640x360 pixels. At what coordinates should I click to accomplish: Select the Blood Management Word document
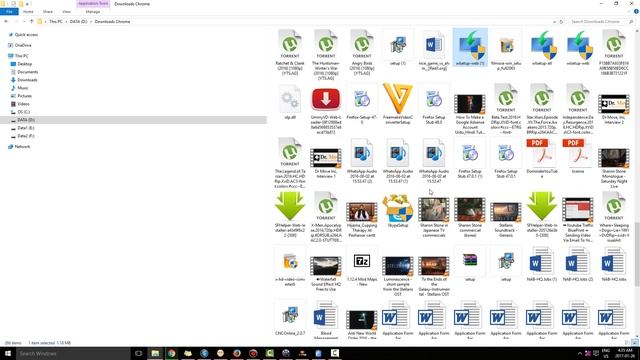326,320
